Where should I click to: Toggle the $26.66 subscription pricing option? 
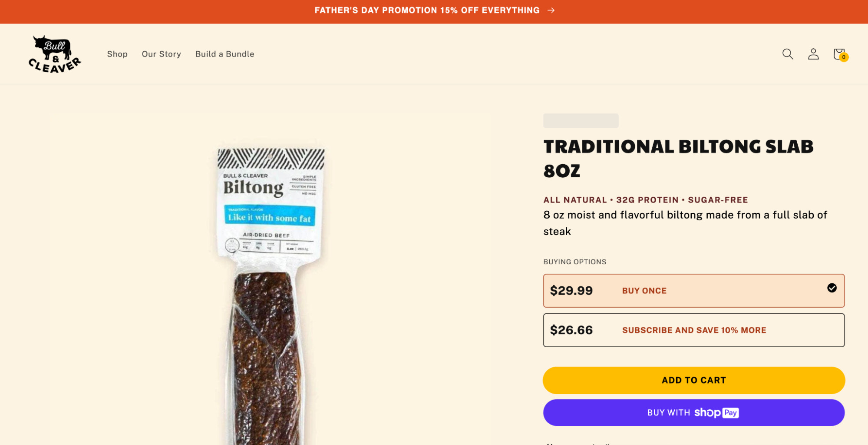pos(693,330)
